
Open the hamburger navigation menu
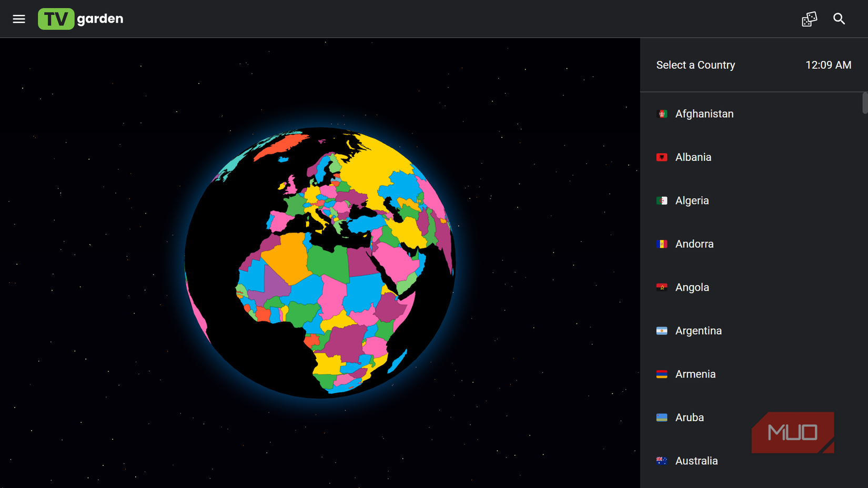pyautogui.click(x=19, y=18)
